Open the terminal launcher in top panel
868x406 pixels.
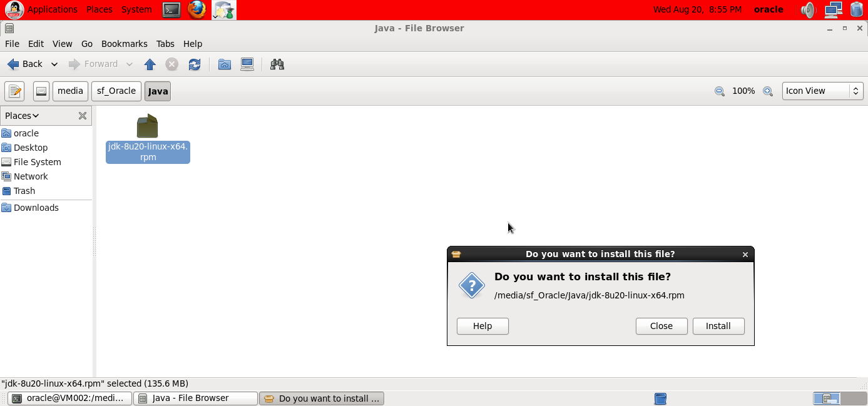[171, 9]
